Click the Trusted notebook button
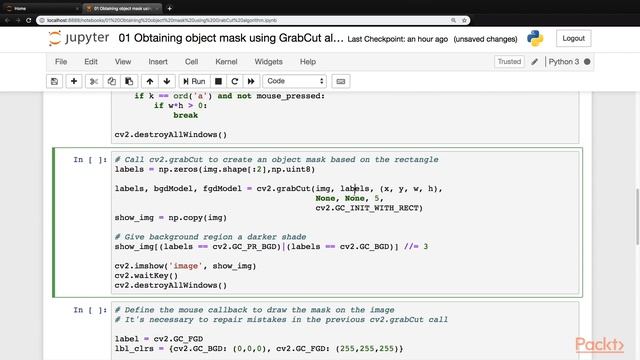This screenshot has height=360, width=640. (x=509, y=62)
